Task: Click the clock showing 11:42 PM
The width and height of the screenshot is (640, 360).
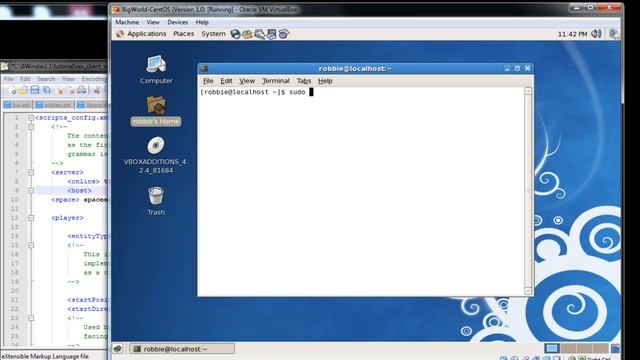Action: point(572,34)
